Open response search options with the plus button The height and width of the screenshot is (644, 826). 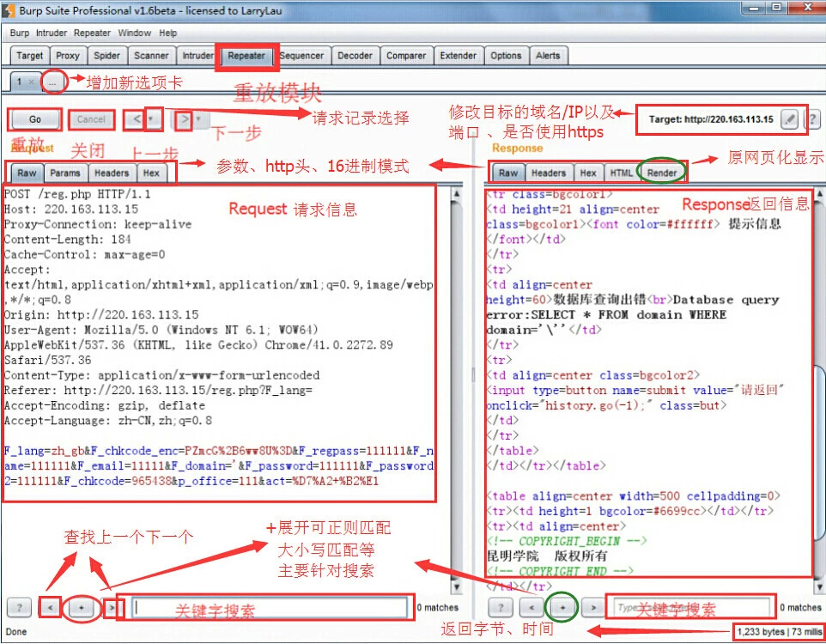(562, 608)
